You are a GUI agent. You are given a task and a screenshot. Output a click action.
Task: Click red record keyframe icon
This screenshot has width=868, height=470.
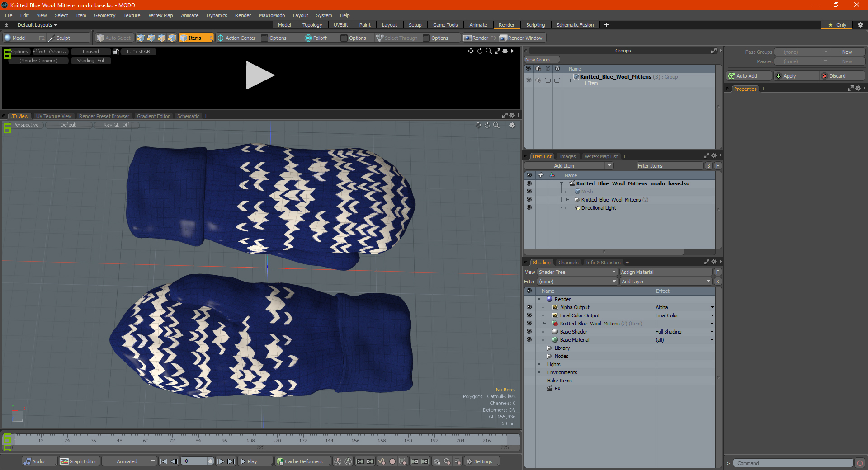(392, 461)
